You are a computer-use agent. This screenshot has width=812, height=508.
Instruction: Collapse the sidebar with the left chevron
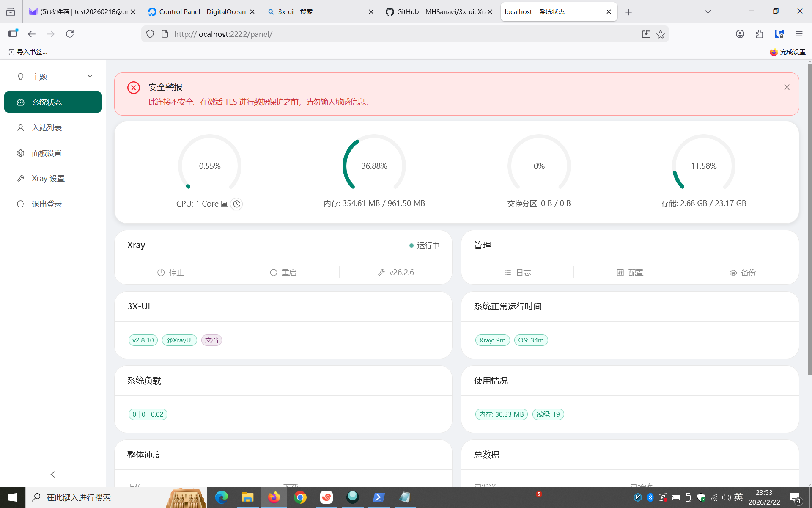pos(53,474)
